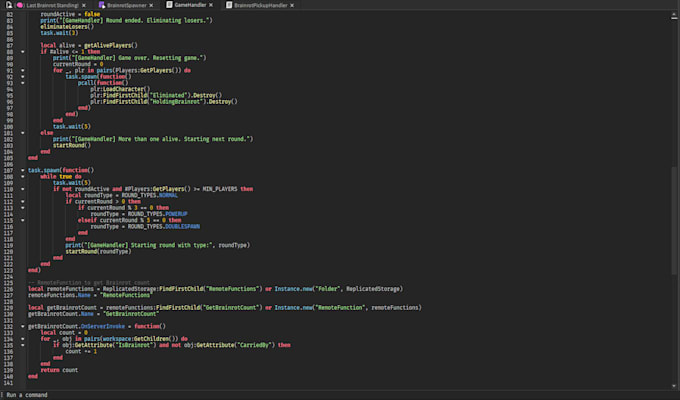Image resolution: width=680 pixels, height=400 pixels.
Task: Collapse the for loop at line 91
Action: pos(23,70)
